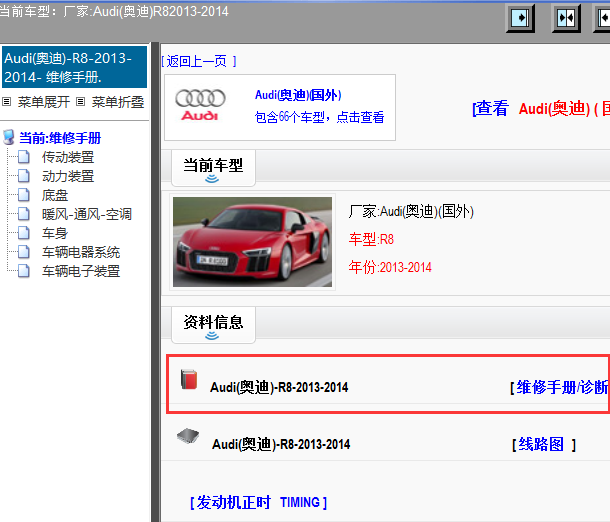Select 车辆电器系统 tree entry
The width and height of the screenshot is (610, 522).
coord(81,252)
